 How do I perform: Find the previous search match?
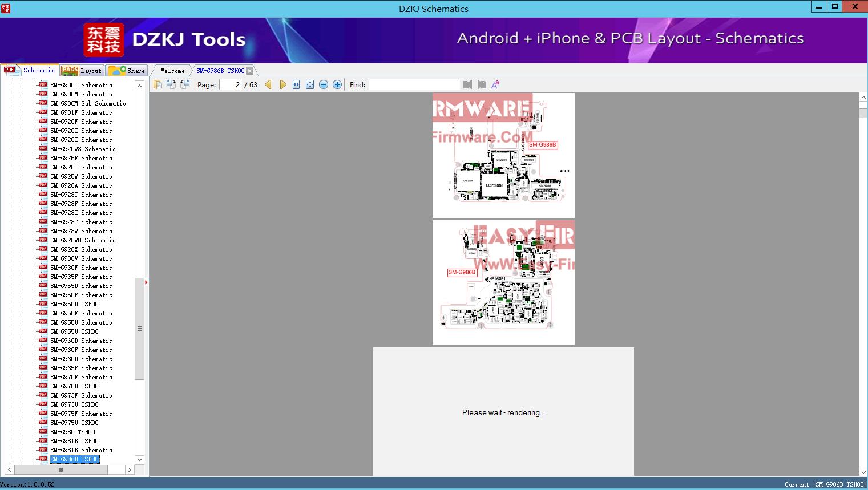coord(468,84)
